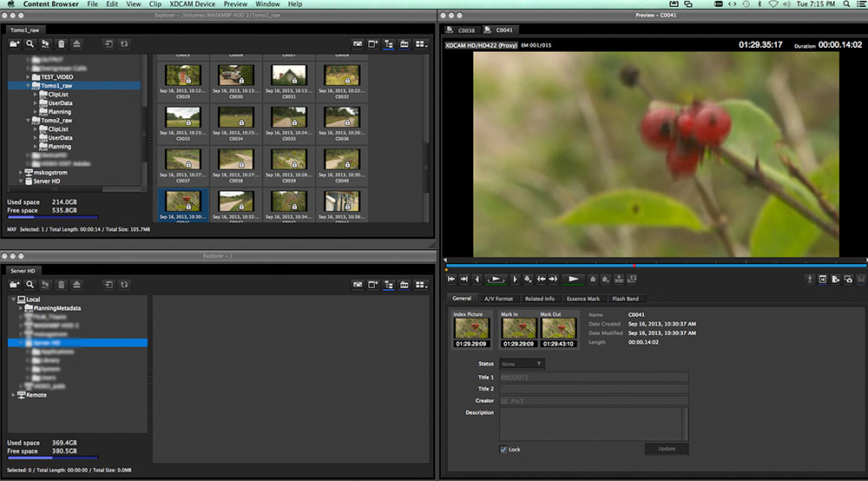Step to previous frame in preview
The image size is (868, 481).
541,279
